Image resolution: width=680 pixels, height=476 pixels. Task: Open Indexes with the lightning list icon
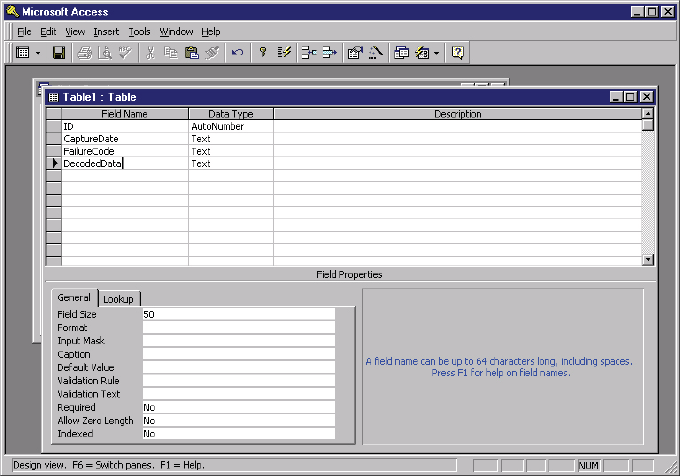[x=284, y=53]
